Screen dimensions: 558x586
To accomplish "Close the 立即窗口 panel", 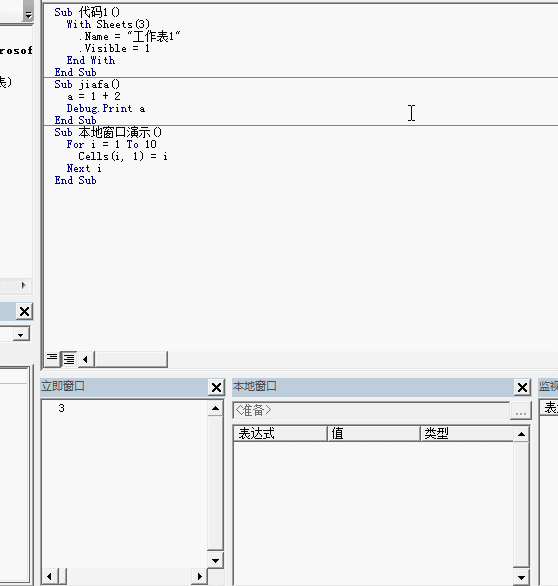I will coord(216,388).
